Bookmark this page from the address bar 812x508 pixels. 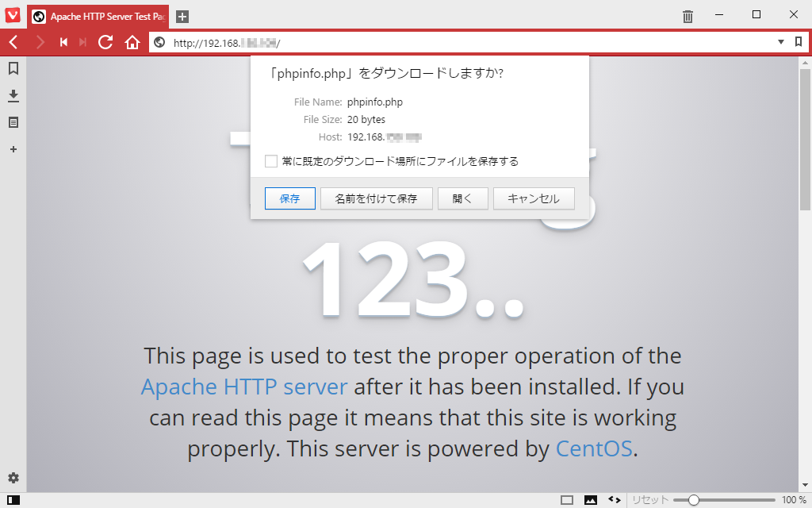799,42
